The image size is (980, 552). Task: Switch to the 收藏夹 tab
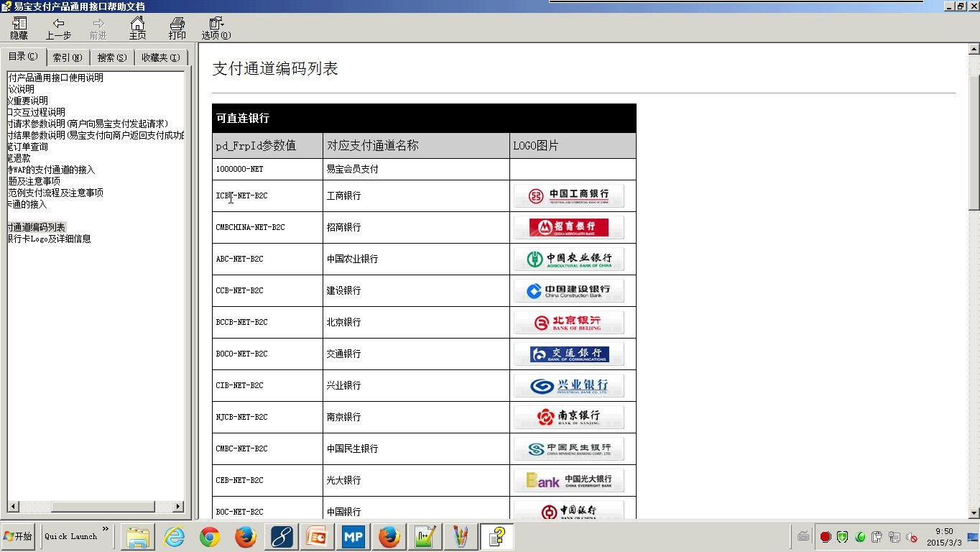pyautogui.click(x=160, y=57)
